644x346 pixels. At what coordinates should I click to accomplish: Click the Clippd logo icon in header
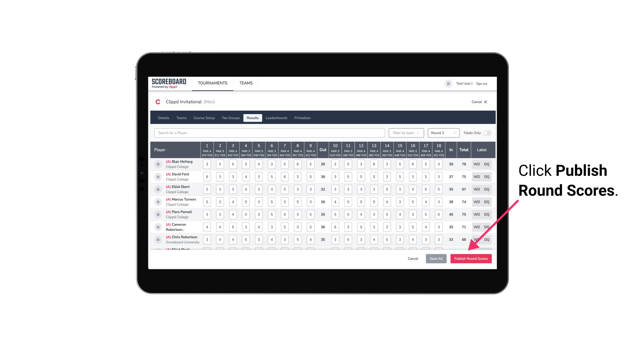click(158, 102)
